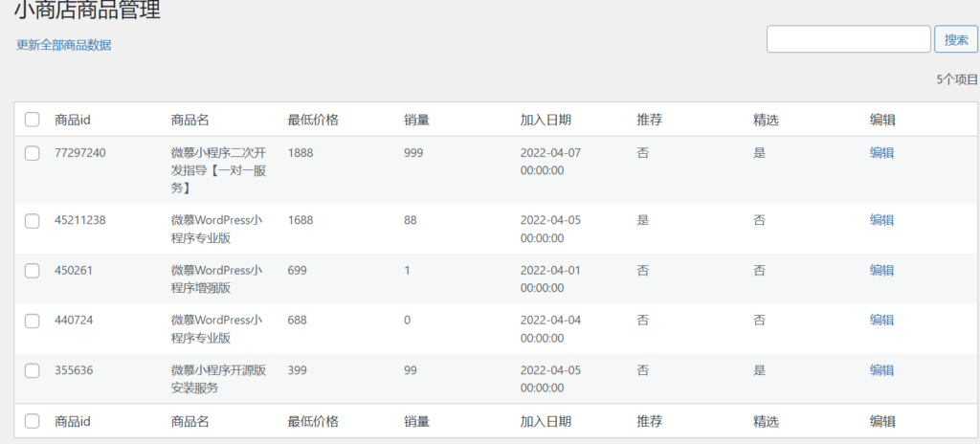Check the box for product 77297240
This screenshot has width=980, height=444.
point(32,152)
